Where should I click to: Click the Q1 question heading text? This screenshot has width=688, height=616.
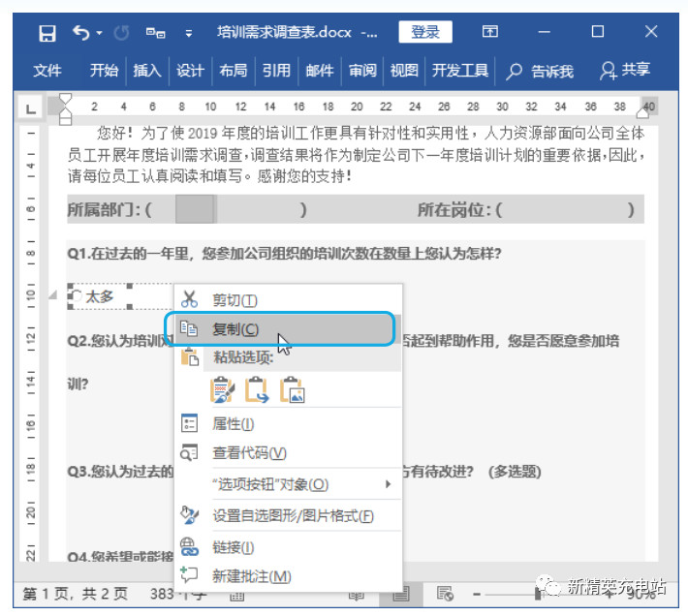(x=284, y=254)
